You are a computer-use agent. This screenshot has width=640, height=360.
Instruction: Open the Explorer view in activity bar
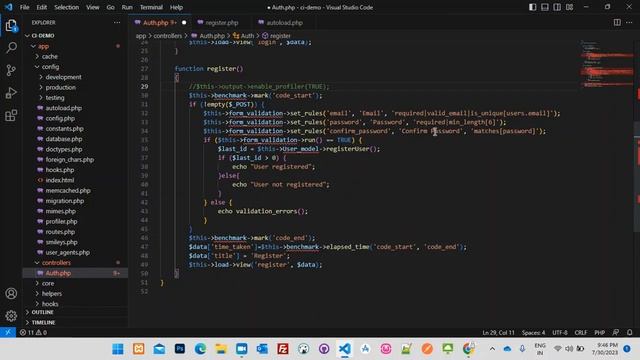tap(11, 26)
